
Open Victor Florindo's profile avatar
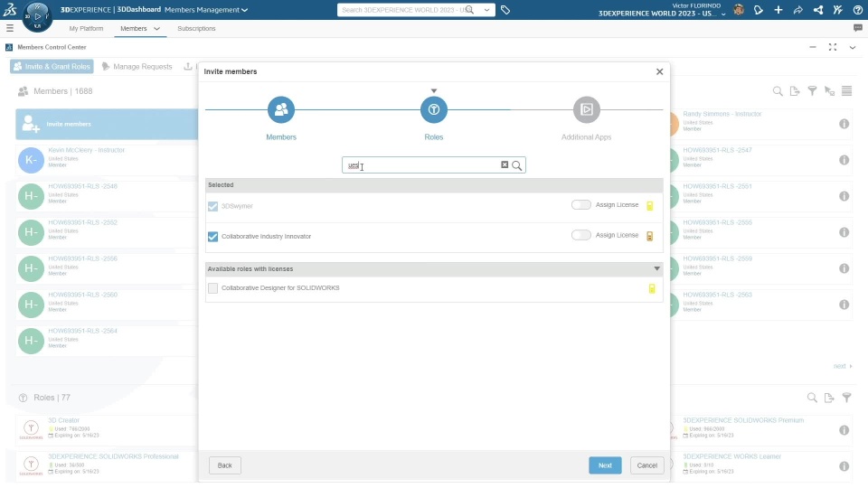[x=739, y=9]
